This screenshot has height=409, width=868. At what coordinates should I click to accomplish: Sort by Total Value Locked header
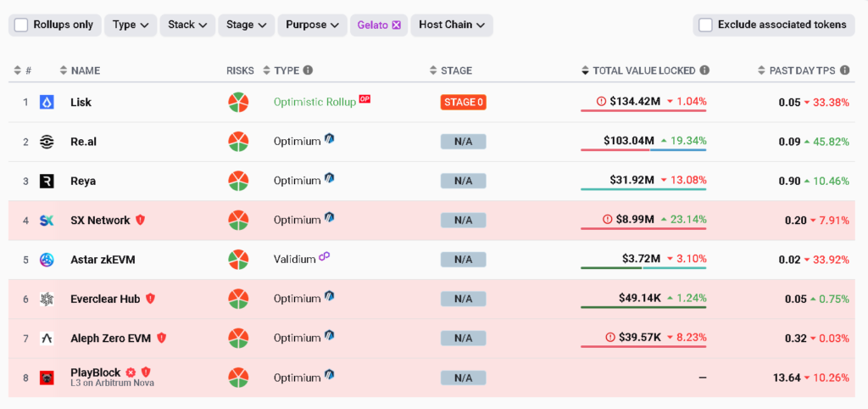coord(643,70)
